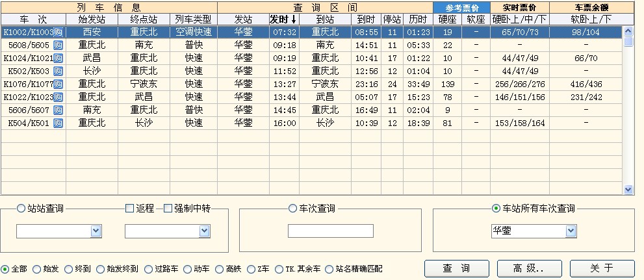Switch to the 实时票价 tab

[519, 7]
